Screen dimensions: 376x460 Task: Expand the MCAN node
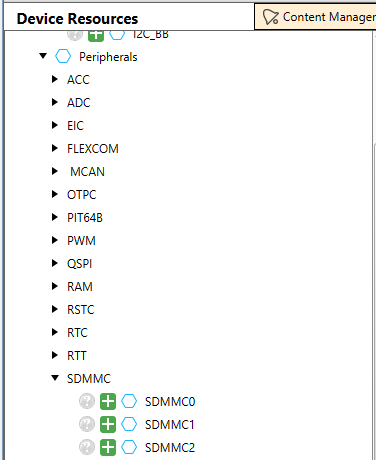point(55,171)
